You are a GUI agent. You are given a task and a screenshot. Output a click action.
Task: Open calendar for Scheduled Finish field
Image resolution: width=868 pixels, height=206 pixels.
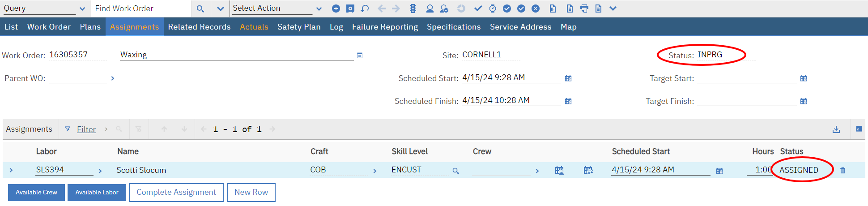[x=568, y=101]
